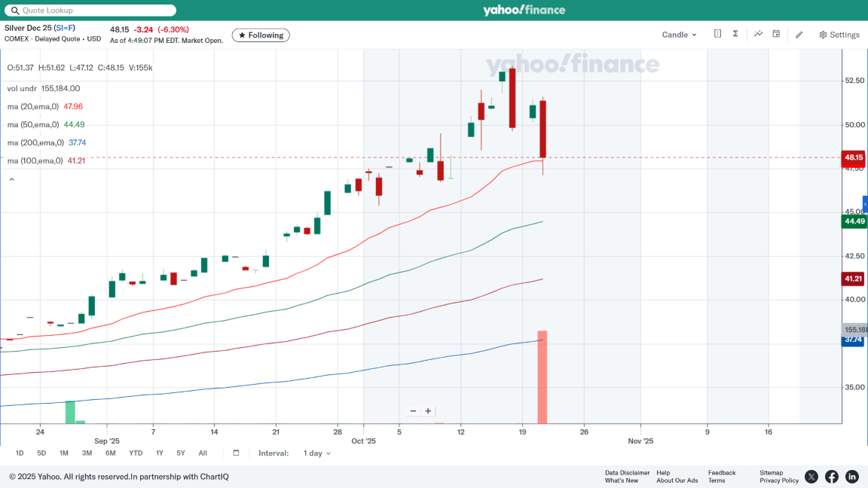
Task: Activate the pencil draw tool
Action: coord(799,35)
